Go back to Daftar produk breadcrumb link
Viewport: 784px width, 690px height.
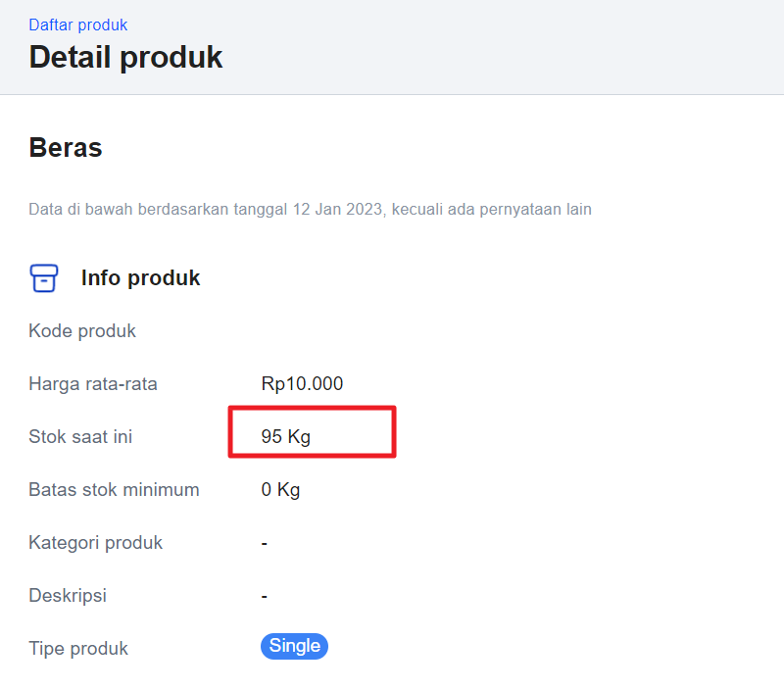pyautogui.click(x=78, y=25)
